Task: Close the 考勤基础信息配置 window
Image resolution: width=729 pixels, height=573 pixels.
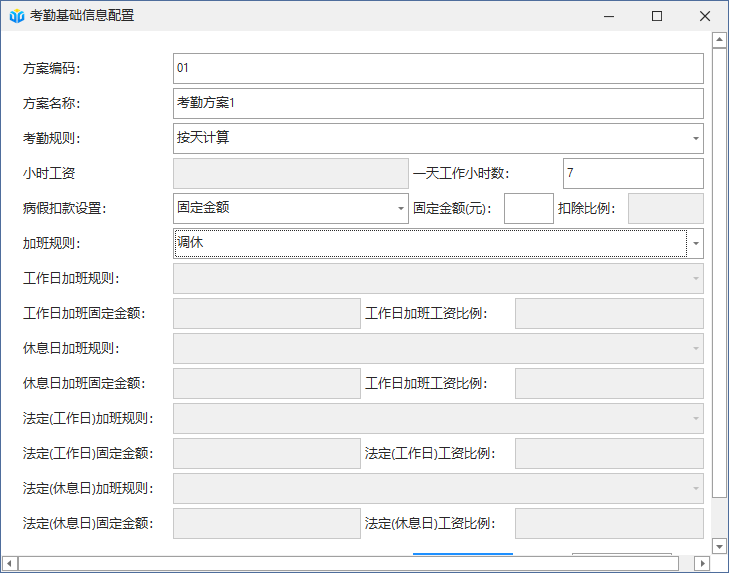Action: (705, 16)
